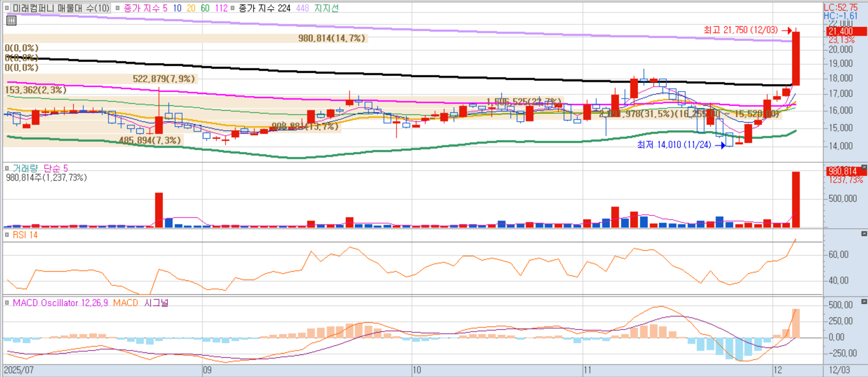Click the 09 month marker on time axis
868x377 pixels.
point(207,370)
